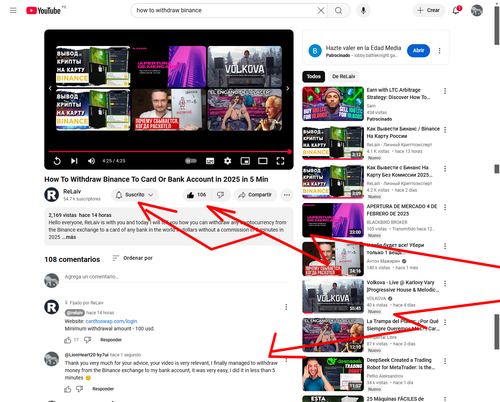
Task: Open the cardtoswap.com/login link
Action: coord(111,321)
